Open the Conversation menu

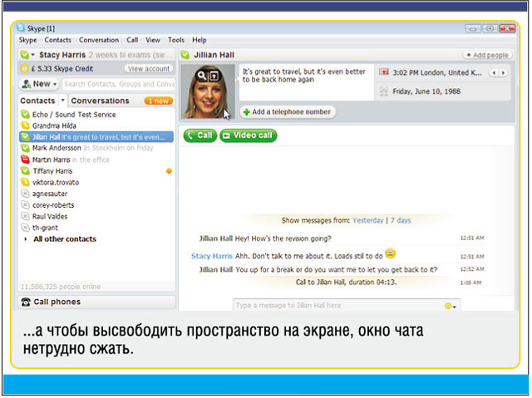click(x=99, y=40)
